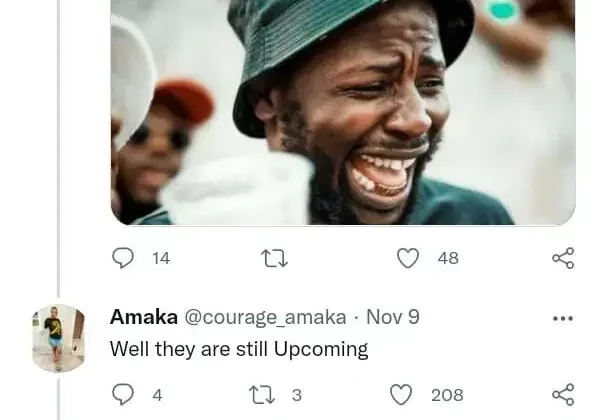Screen dimensions: 600x420
Task: Open the Amaka display name link
Action: click(x=144, y=317)
